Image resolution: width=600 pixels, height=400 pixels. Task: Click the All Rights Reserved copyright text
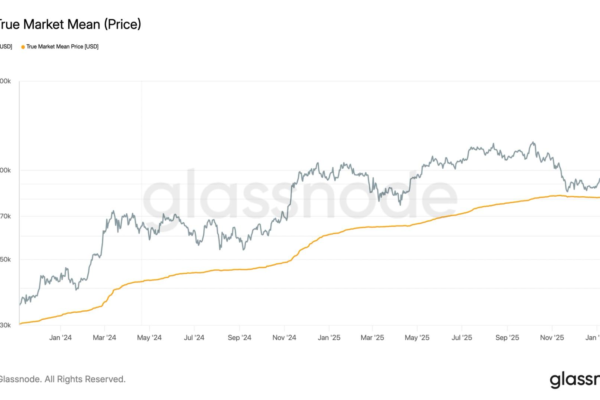[64, 379]
